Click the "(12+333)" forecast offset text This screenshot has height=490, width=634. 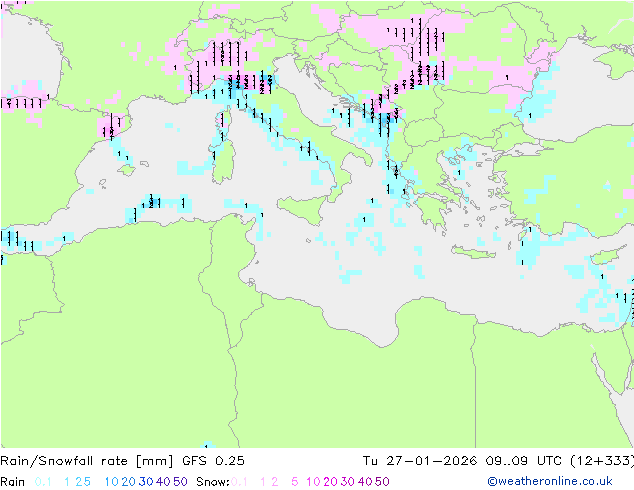coord(602,461)
